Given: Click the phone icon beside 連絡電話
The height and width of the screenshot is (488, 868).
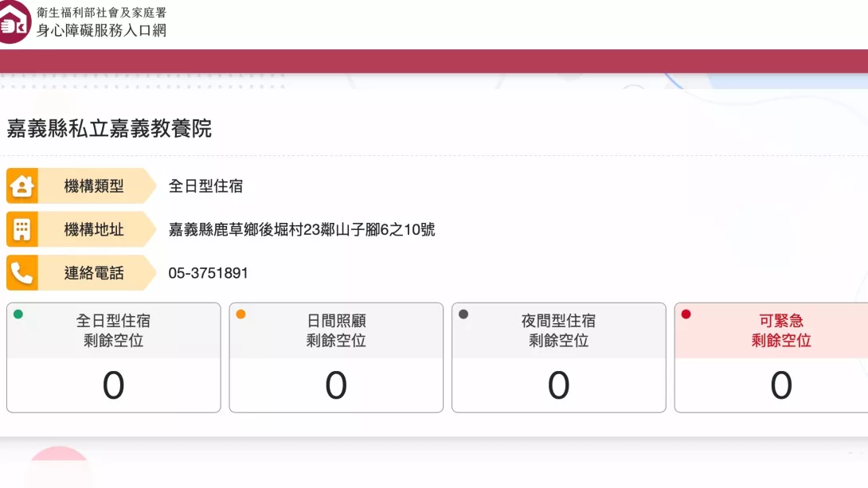Looking at the screenshot, I should pyautogui.click(x=22, y=273).
